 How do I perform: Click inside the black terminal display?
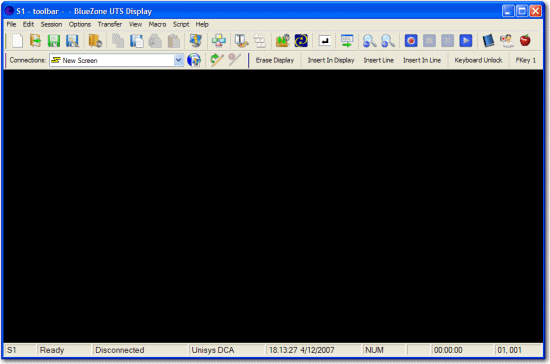tap(273, 206)
